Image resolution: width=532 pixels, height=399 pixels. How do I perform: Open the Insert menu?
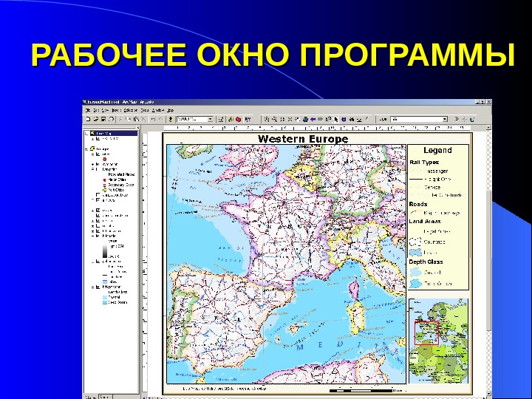116,110
